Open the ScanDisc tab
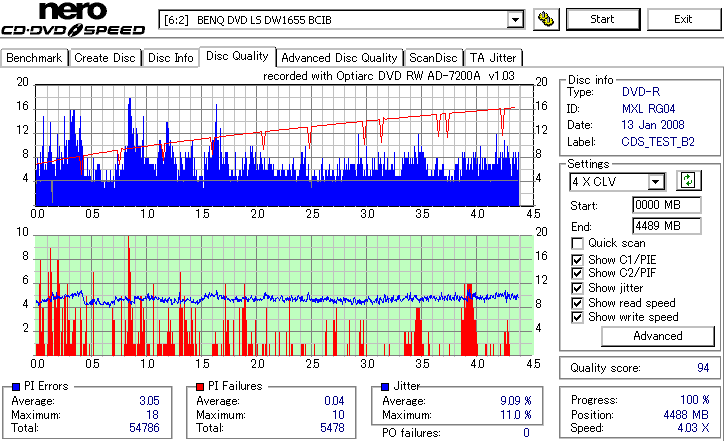724x441 pixels. pyautogui.click(x=433, y=58)
